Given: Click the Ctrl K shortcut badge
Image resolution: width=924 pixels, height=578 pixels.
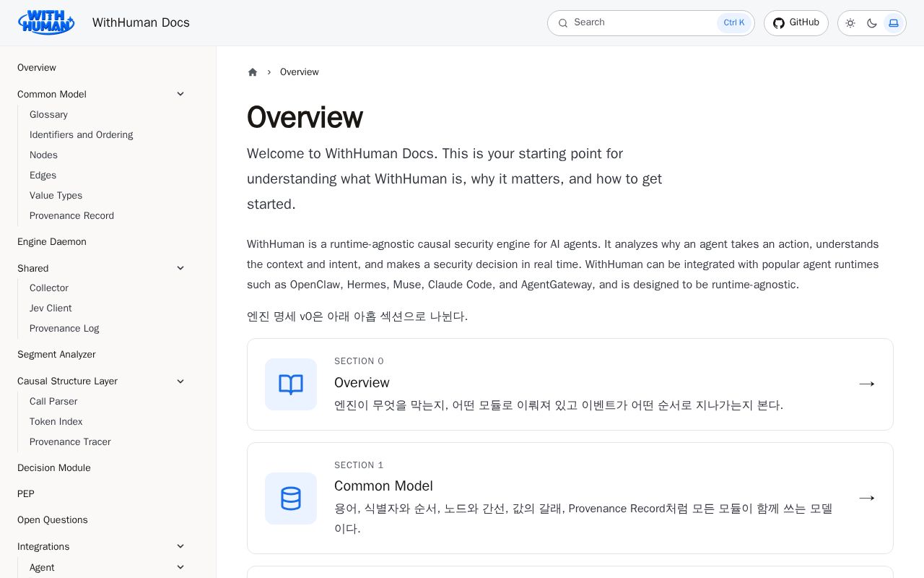Looking at the screenshot, I should (x=734, y=23).
